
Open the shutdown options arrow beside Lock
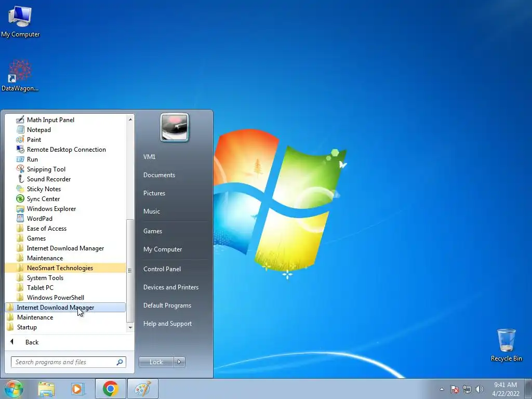coord(179,362)
